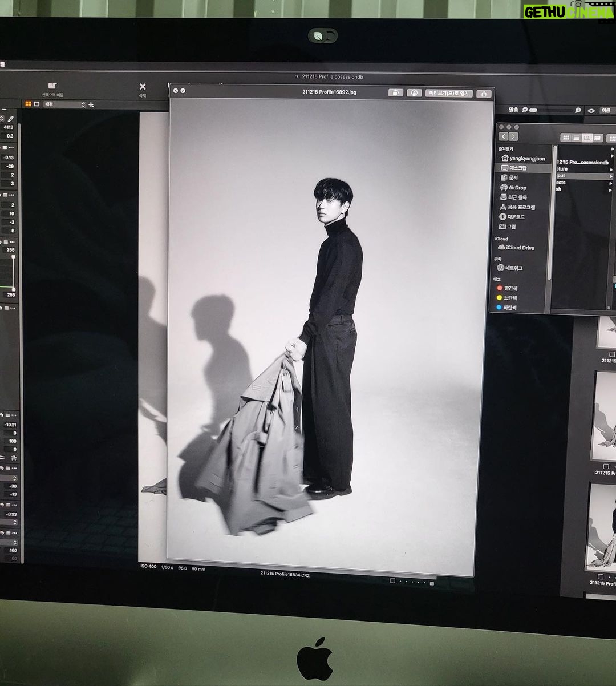The height and width of the screenshot is (686, 616).
Task: Click the markup icon in Quick Look toolbar
Action: point(414,92)
